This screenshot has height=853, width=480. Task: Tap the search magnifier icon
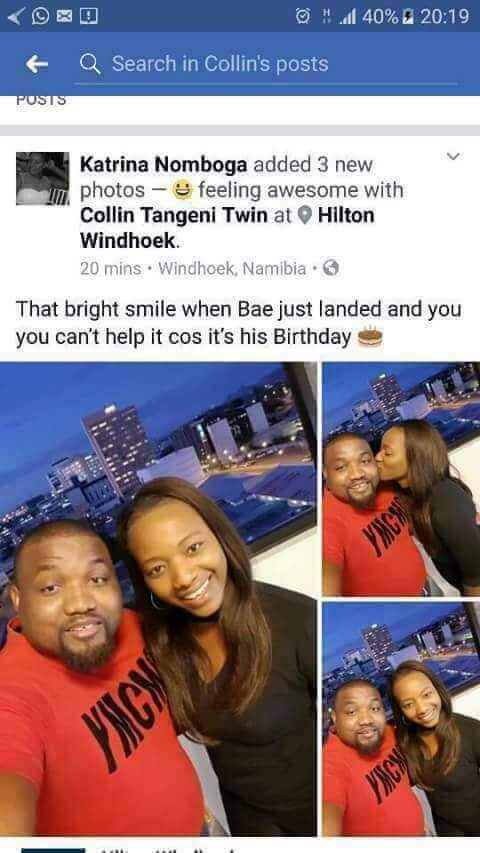tap(90, 65)
